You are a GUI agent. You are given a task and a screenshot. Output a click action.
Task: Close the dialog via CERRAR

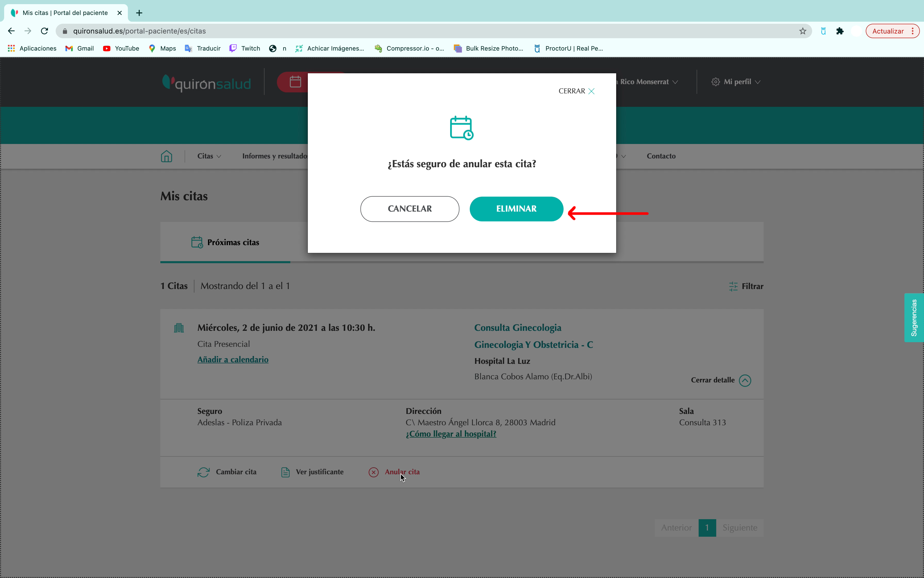click(576, 91)
